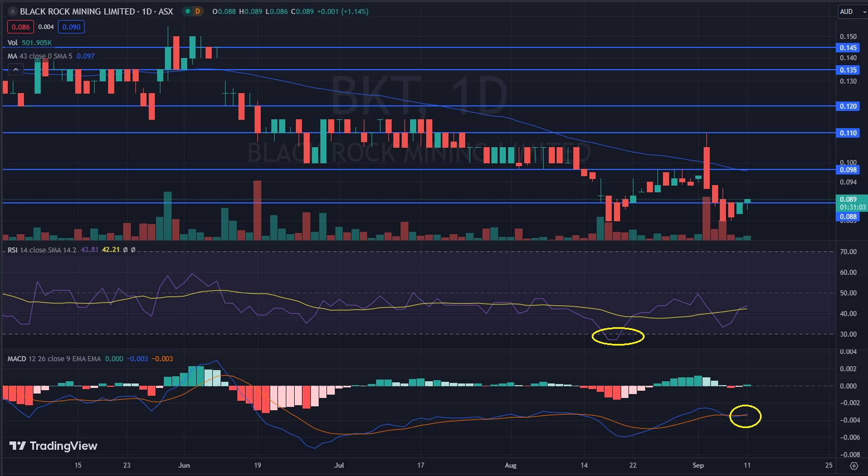Click the 'Jun' label on time axis
868x476 pixels.
(184, 465)
